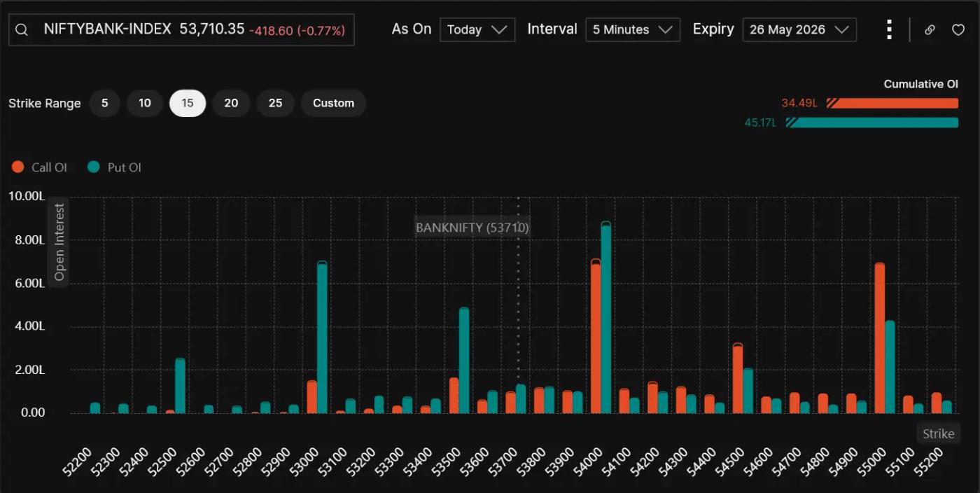Click the Open Interest axis title
Screen dimensions: 980x493
[x=59, y=242]
